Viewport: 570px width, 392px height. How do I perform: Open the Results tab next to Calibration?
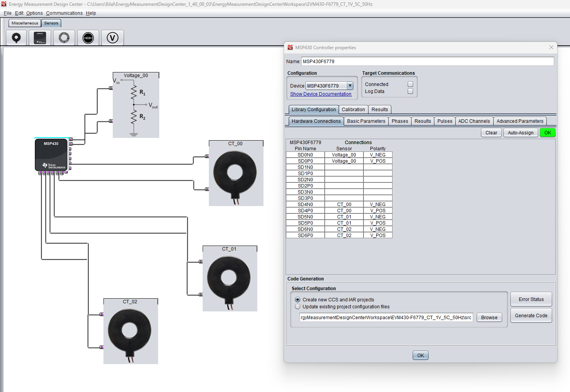380,110
